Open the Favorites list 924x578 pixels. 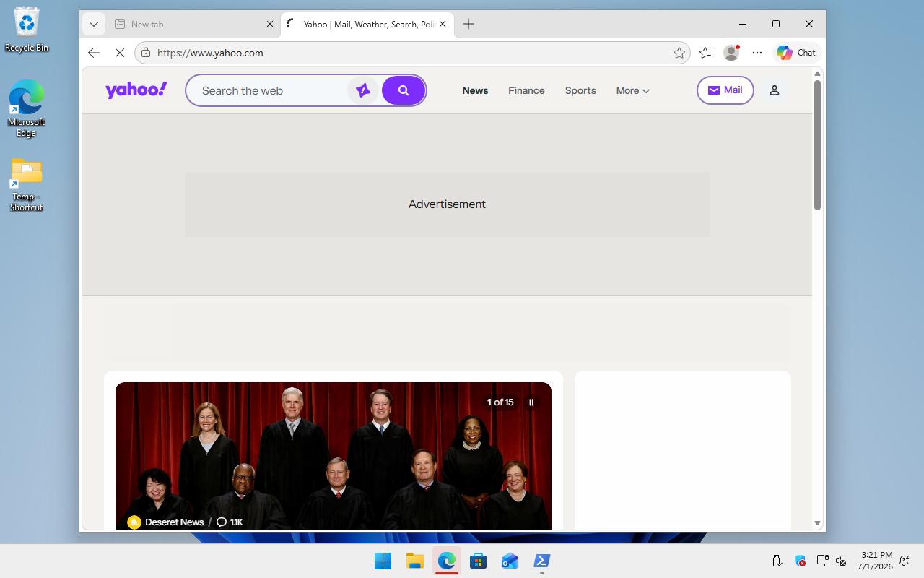point(705,53)
